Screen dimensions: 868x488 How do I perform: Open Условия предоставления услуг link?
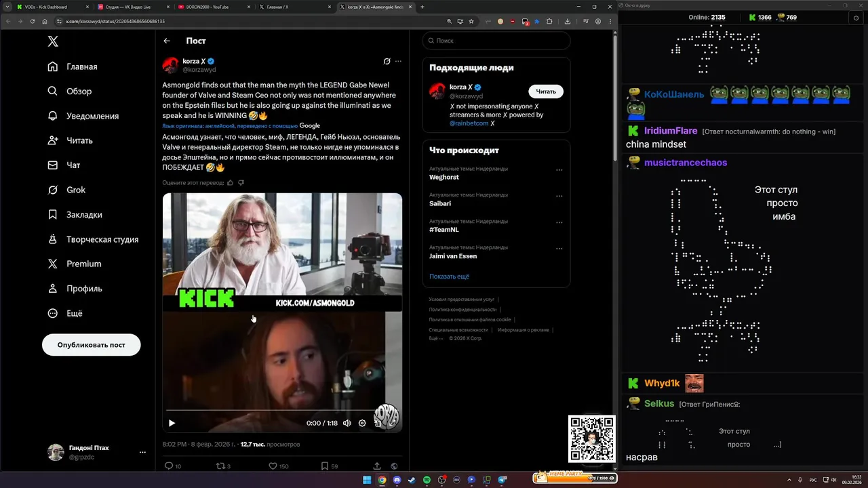pyautogui.click(x=461, y=299)
